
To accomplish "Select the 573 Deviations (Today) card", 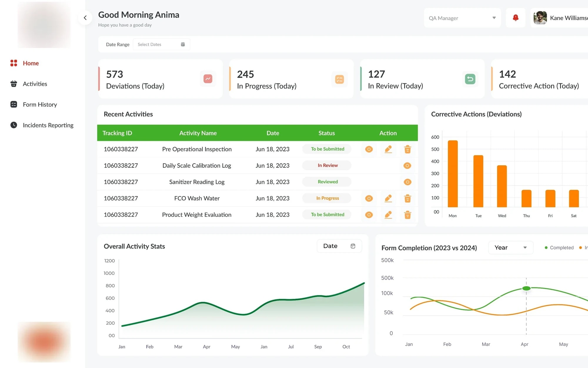I will pos(160,79).
